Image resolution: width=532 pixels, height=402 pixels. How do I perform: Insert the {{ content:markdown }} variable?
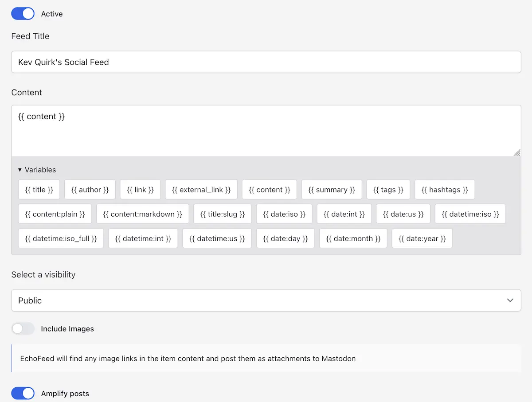tap(142, 214)
